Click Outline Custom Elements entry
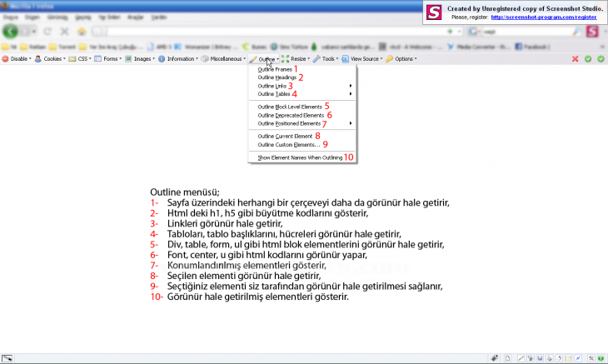This screenshot has height=364, width=608. tap(288, 144)
